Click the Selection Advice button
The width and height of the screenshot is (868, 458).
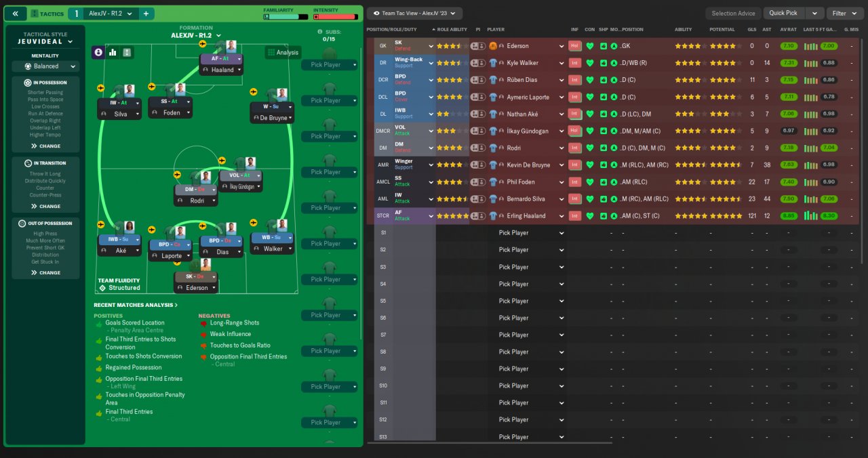click(733, 13)
